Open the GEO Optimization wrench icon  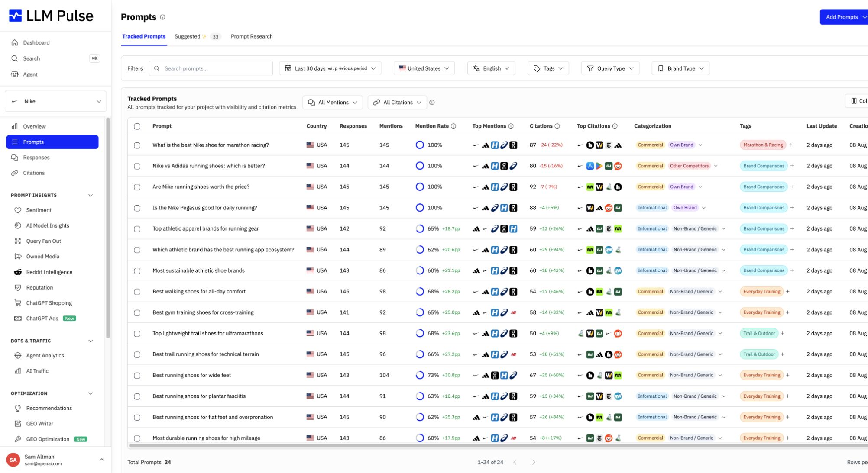(x=18, y=439)
